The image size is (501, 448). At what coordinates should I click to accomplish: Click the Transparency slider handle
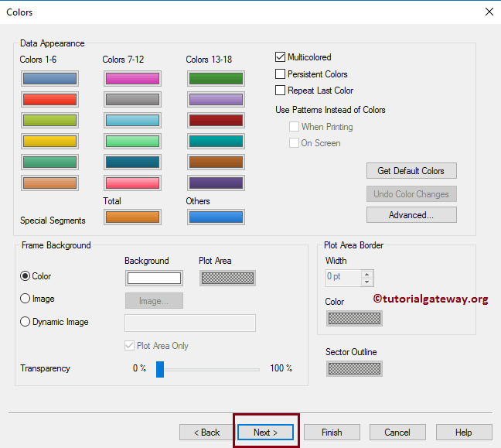pyautogui.click(x=160, y=369)
